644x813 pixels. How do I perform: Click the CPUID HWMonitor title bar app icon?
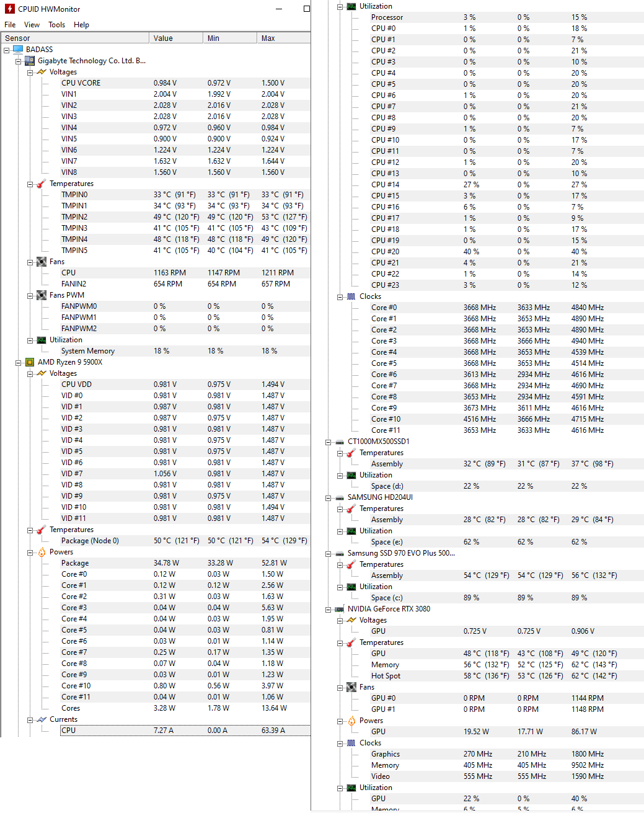point(9,9)
